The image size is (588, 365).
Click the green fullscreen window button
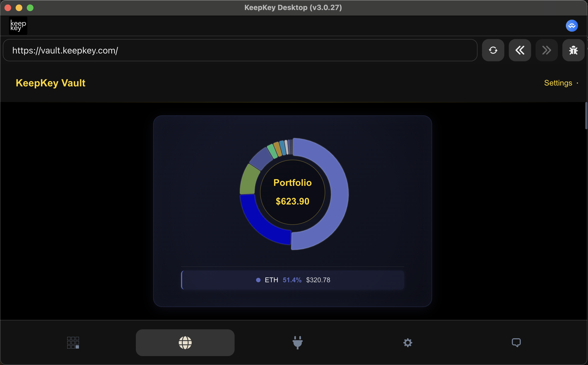click(x=30, y=8)
